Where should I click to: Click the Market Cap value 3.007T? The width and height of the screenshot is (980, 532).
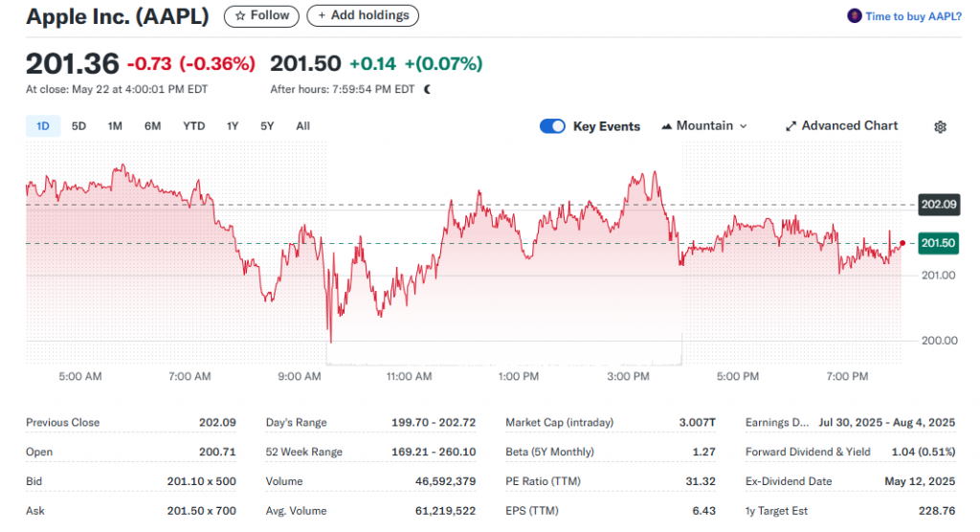[698, 423]
